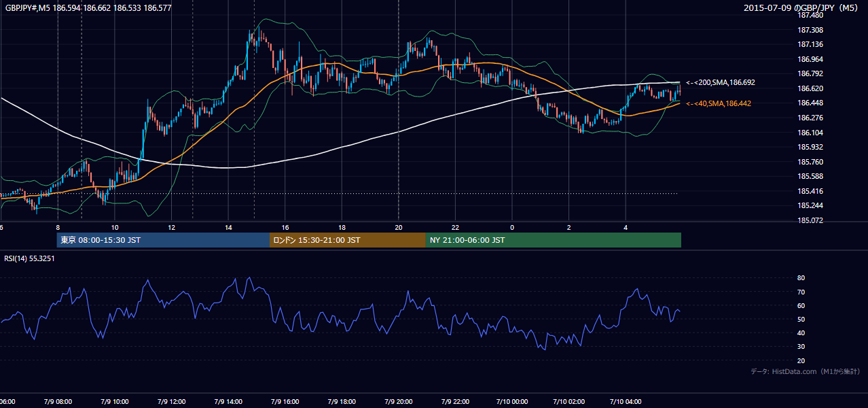868x408 pixels.
Task: Click RSI scale value 40
Action: [801, 333]
